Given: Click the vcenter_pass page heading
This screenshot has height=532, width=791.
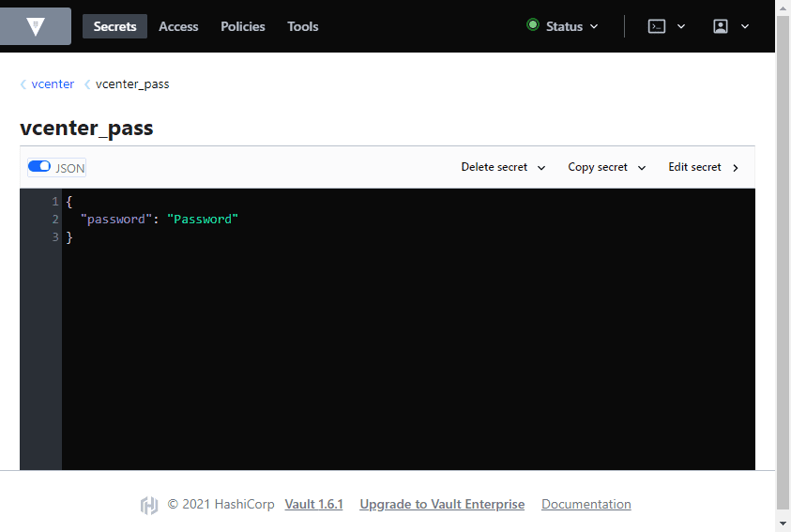Looking at the screenshot, I should coord(86,129).
